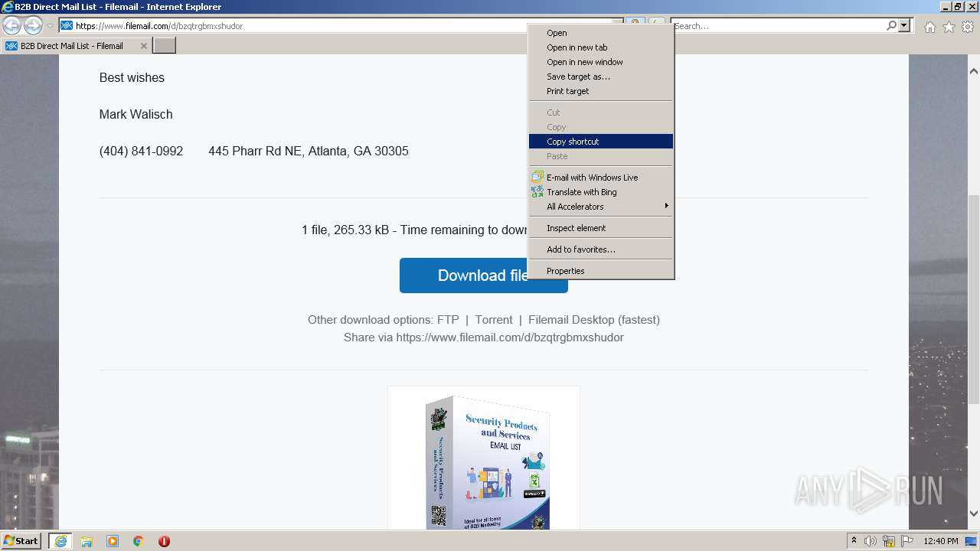Screen dimensions: 980x551
Task: Open the Windows Start button
Action: [x=21, y=541]
